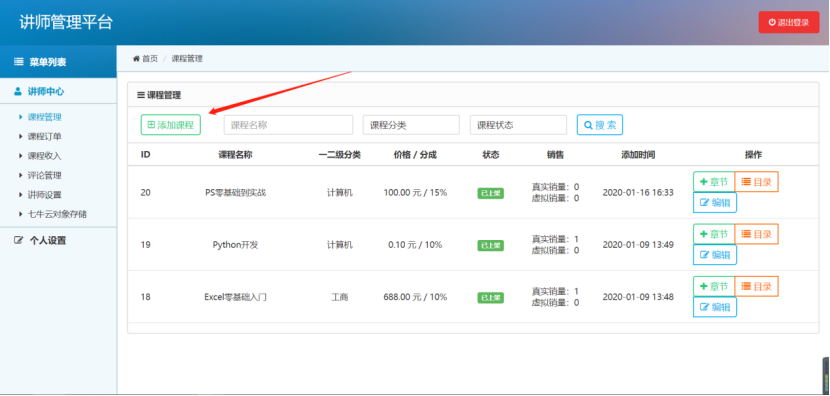Click the 工商 category cell
Screen dimensions: 830x396
pyautogui.click(x=339, y=297)
